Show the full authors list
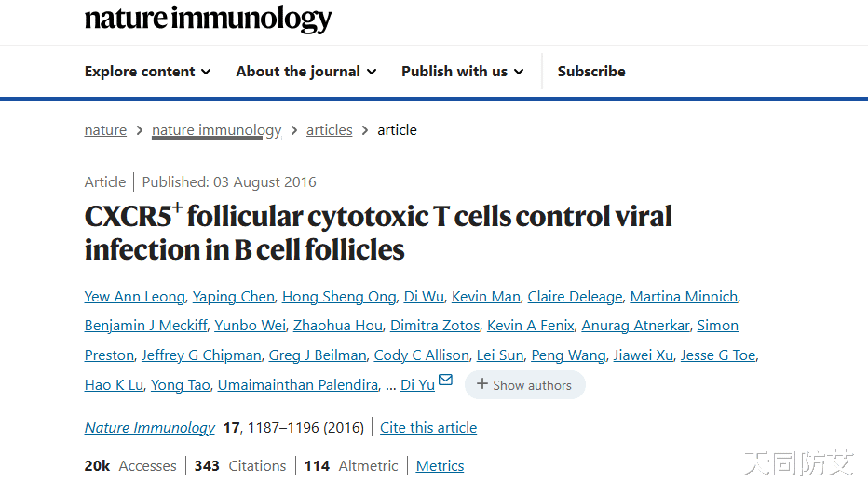 [524, 385]
